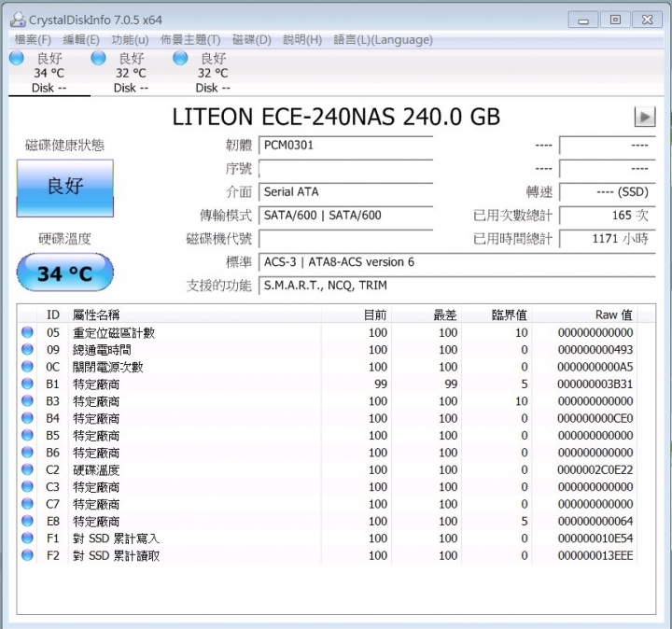This screenshot has height=629, width=672.
Task: Maximize the CrystalDiskInfo window
Action: 615,20
